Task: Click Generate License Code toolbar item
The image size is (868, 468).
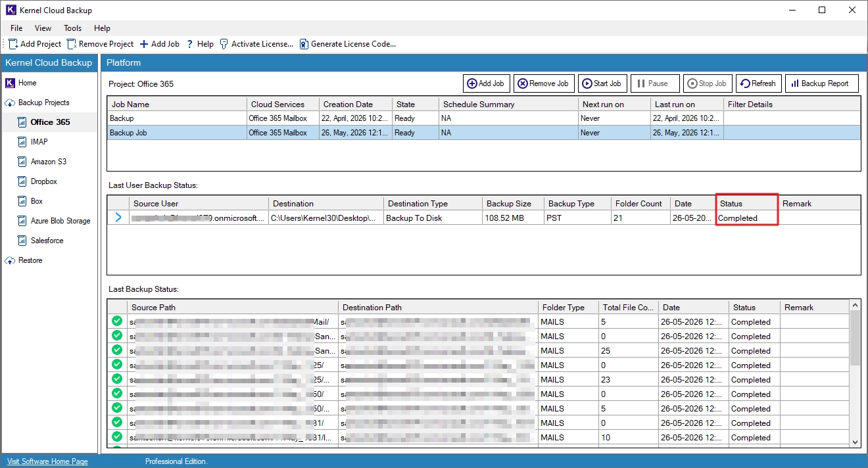Action: pyautogui.click(x=347, y=44)
